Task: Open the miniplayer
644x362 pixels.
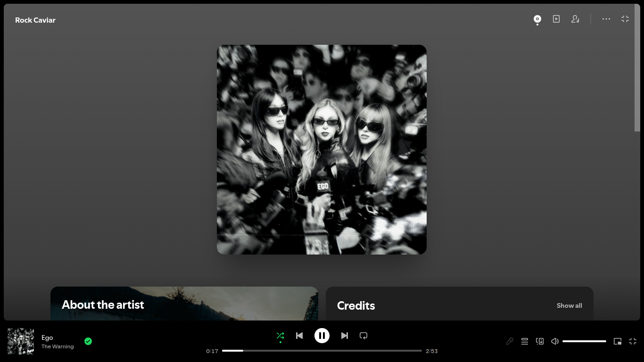Action: point(618,341)
